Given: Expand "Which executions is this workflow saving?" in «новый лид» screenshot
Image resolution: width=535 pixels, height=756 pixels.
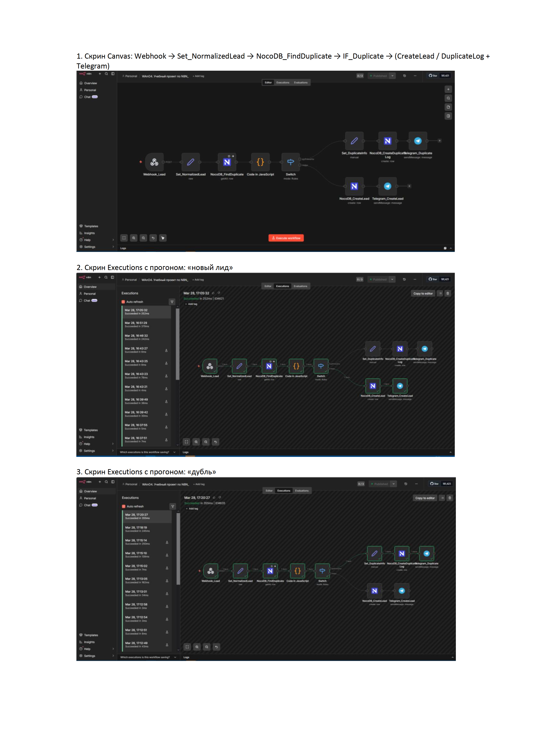Looking at the screenshot, I should (x=147, y=452).
